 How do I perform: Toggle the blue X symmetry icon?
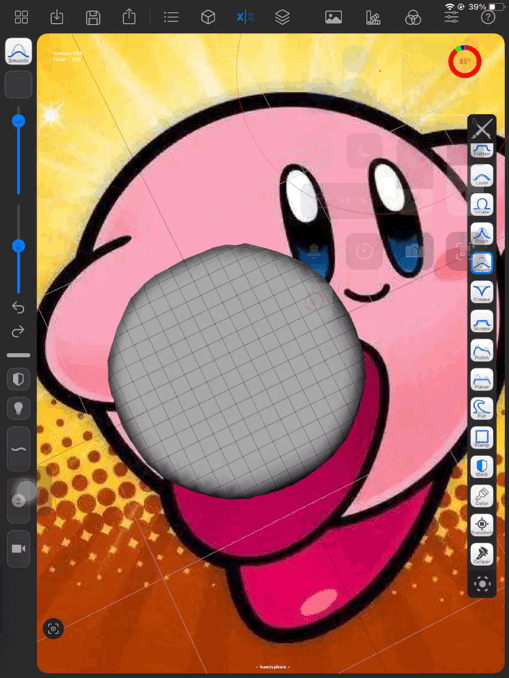pyautogui.click(x=245, y=17)
